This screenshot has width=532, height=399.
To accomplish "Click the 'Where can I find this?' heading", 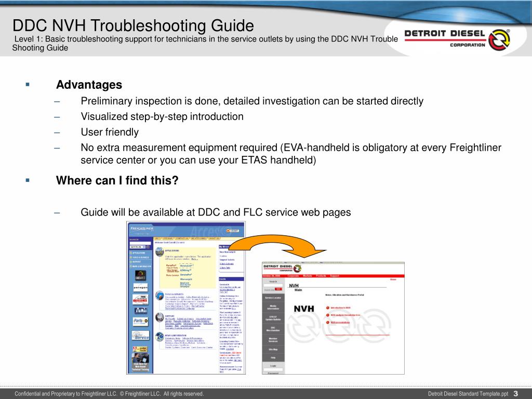I will point(117,180).
